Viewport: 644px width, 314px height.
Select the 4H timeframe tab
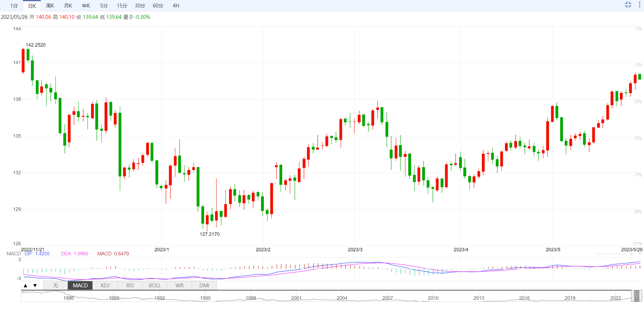[x=176, y=6]
